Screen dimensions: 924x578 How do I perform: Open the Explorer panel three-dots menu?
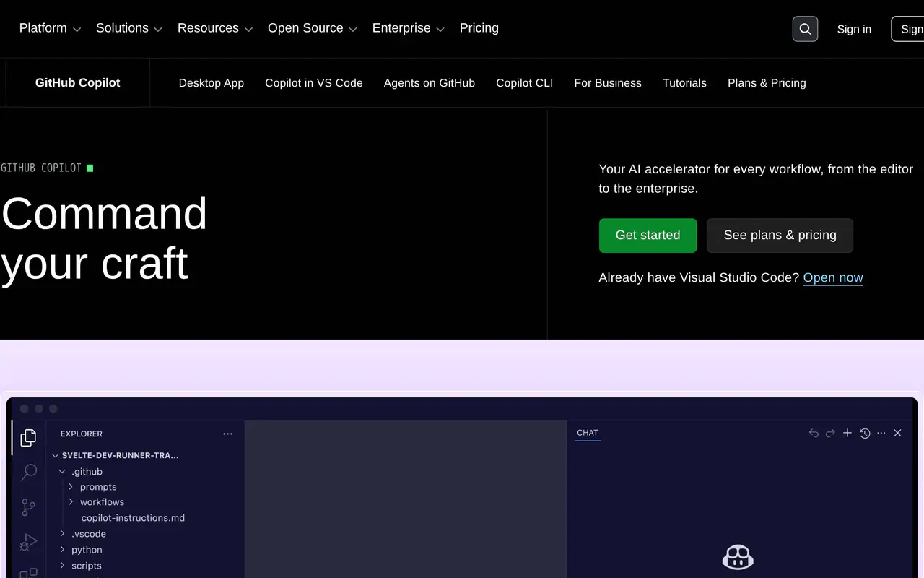tap(228, 433)
